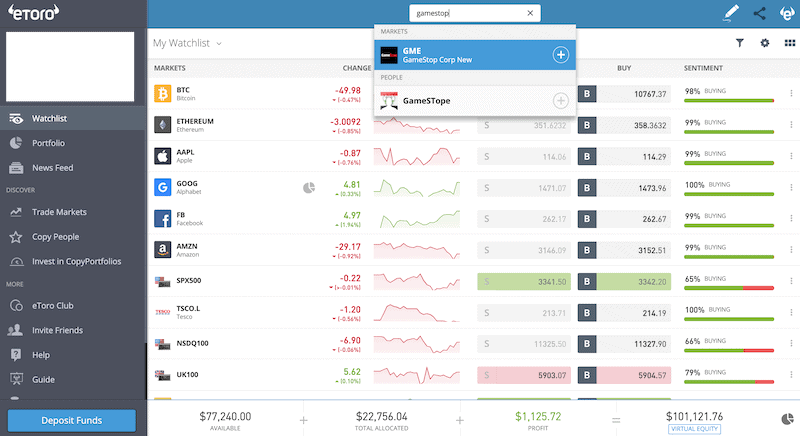Clear the gamestop search text
The image size is (800, 436).
point(530,13)
